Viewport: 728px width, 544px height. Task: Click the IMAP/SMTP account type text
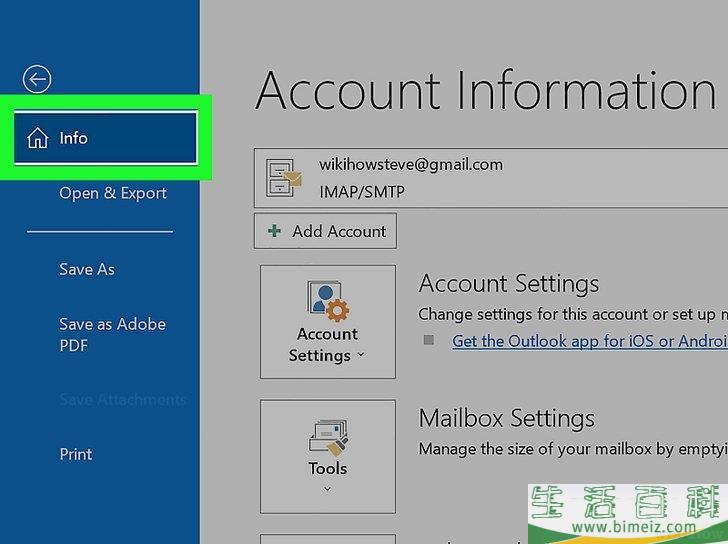tap(362, 192)
